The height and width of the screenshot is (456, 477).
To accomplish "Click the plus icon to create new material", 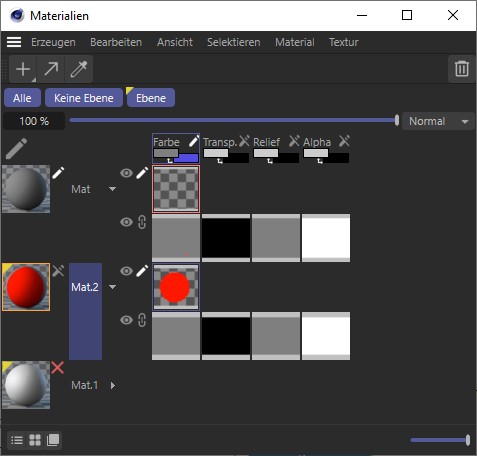I will pos(23,69).
